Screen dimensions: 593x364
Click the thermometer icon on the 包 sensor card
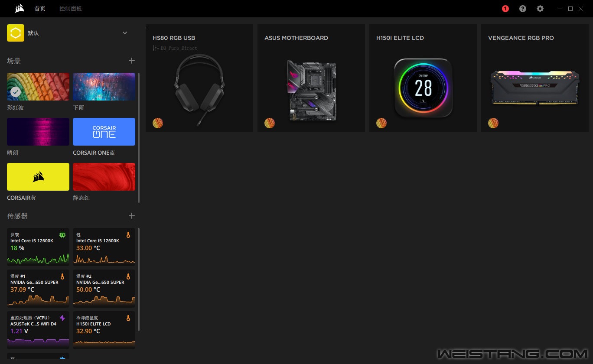click(128, 235)
